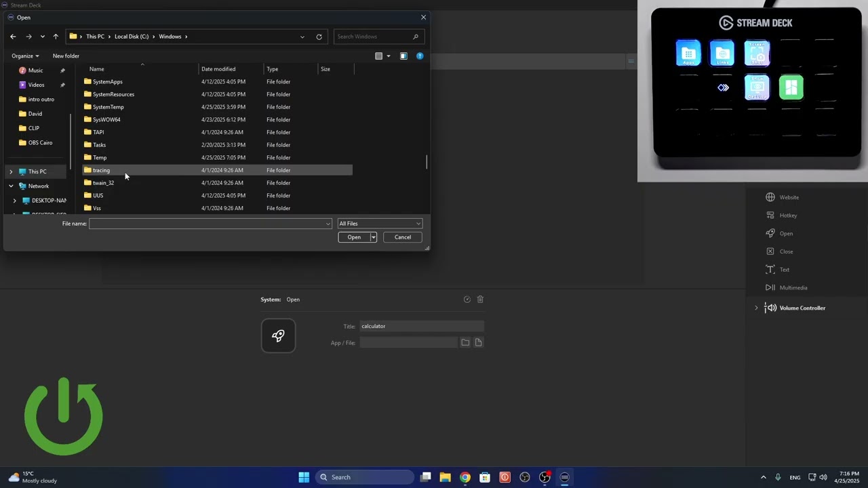Screen dimensions: 868x488
Task: Open OBS Cairo in navigation pane
Action: 40,142
